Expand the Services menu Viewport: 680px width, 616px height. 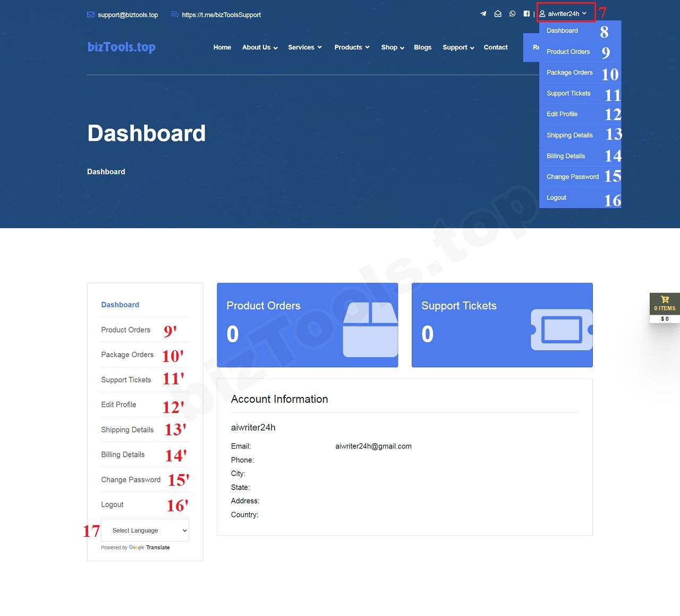point(305,47)
